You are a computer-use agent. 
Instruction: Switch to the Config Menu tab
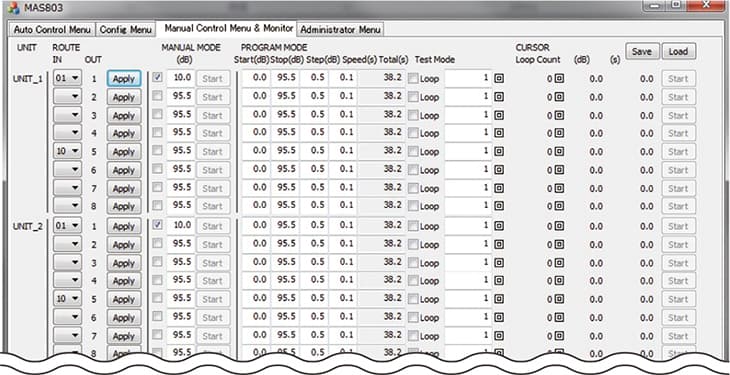[126, 29]
